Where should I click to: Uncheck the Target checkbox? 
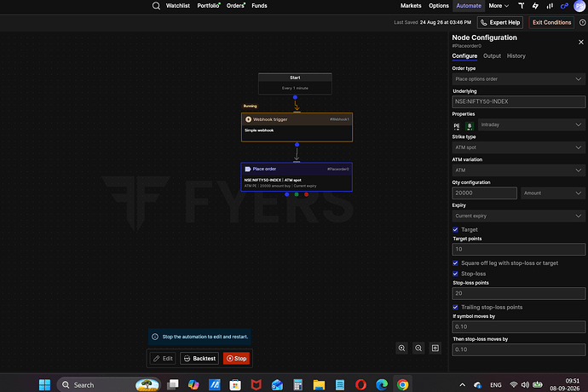455,229
